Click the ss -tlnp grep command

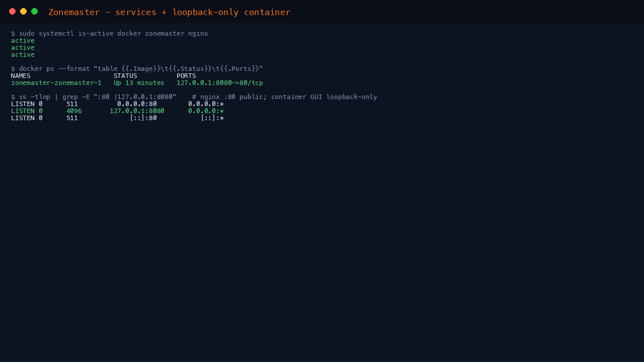pos(94,97)
